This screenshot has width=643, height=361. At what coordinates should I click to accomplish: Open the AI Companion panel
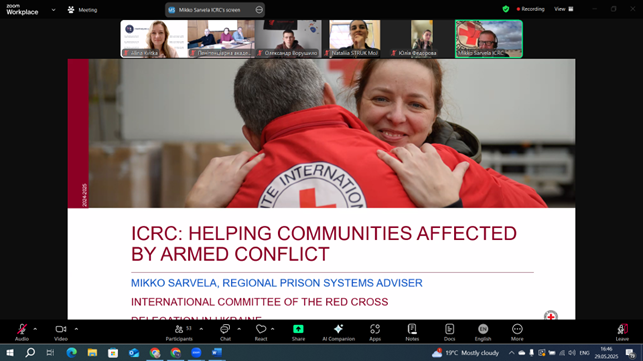[338, 332]
